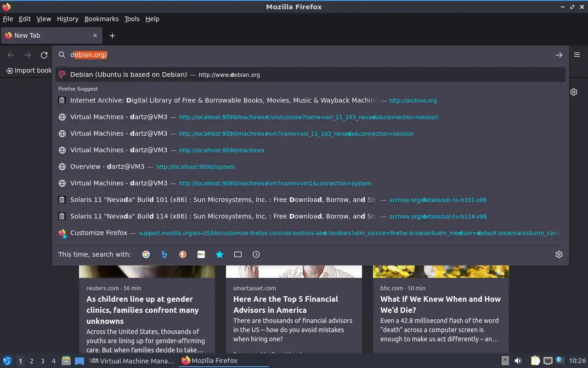This screenshot has width=588, height=368.
Task: Search this time with Google
Action: (146, 254)
